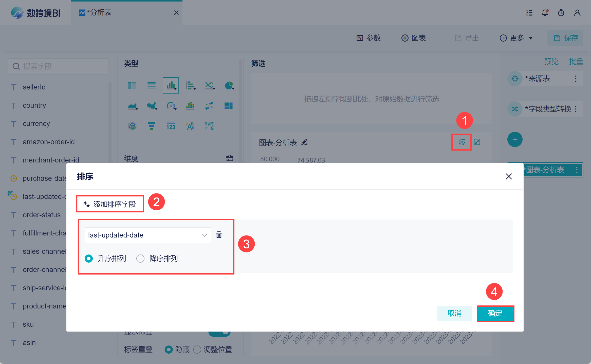
Task: Click the 确定 confirm button
Action: tap(495, 313)
